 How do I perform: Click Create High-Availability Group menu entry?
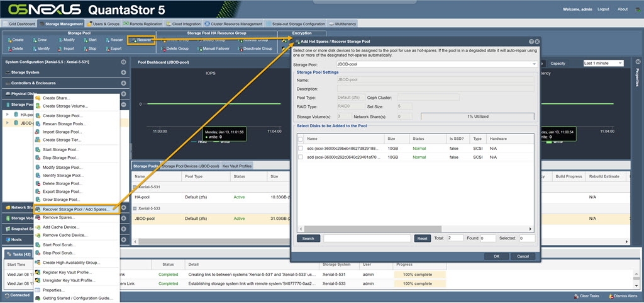point(72,263)
